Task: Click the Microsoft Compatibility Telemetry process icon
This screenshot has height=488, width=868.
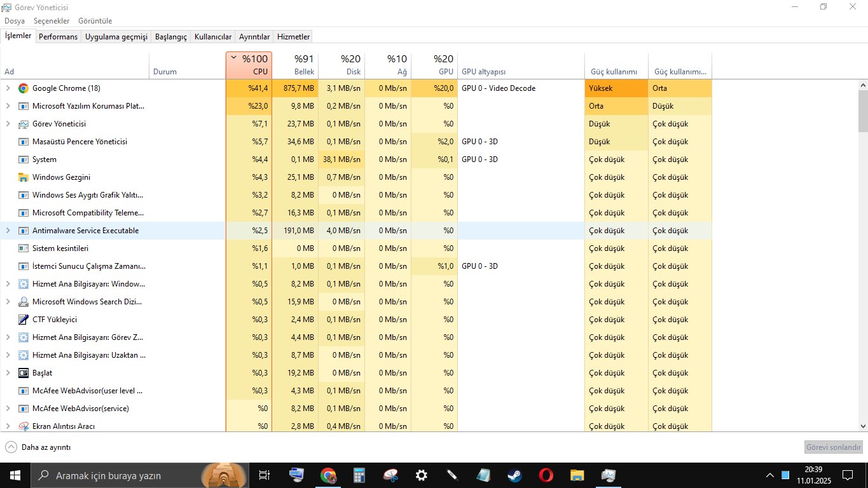Action: tap(24, 213)
